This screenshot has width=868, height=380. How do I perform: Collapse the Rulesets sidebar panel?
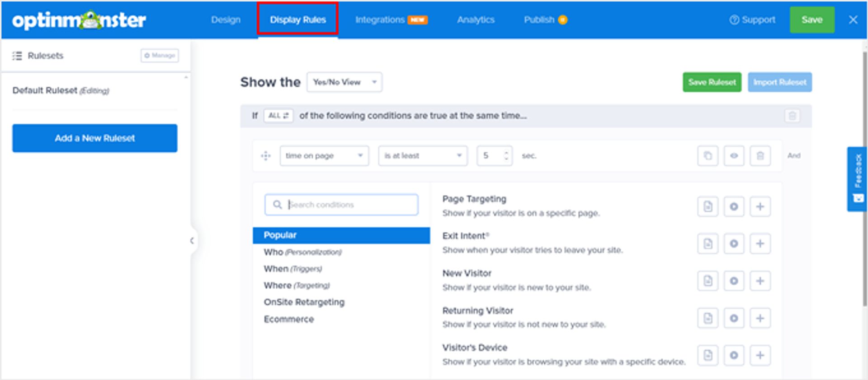[192, 240]
